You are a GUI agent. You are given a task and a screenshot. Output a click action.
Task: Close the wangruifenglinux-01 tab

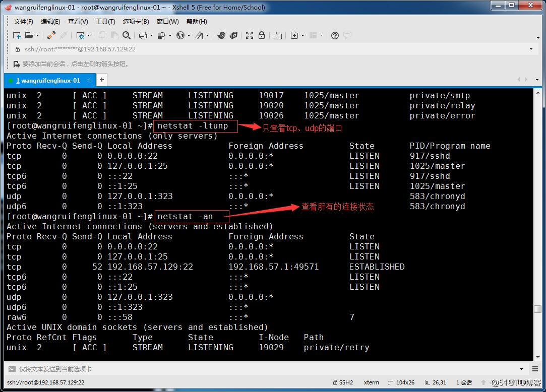[89, 81]
